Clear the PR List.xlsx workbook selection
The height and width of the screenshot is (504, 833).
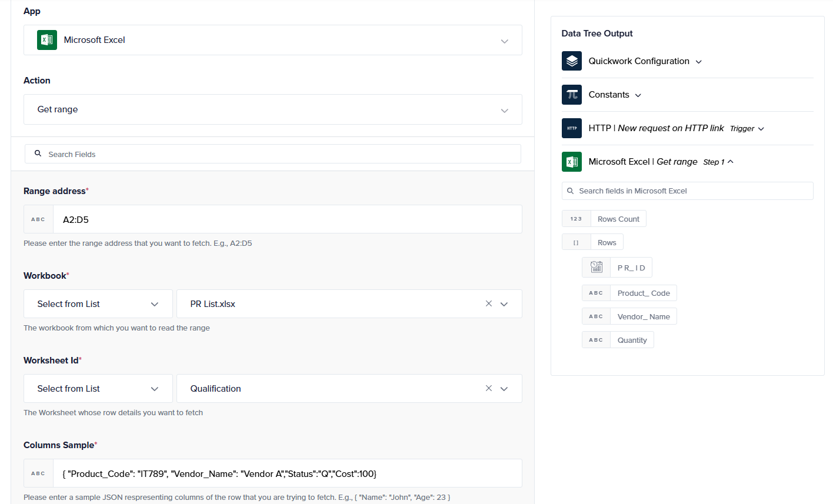(x=488, y=304)
